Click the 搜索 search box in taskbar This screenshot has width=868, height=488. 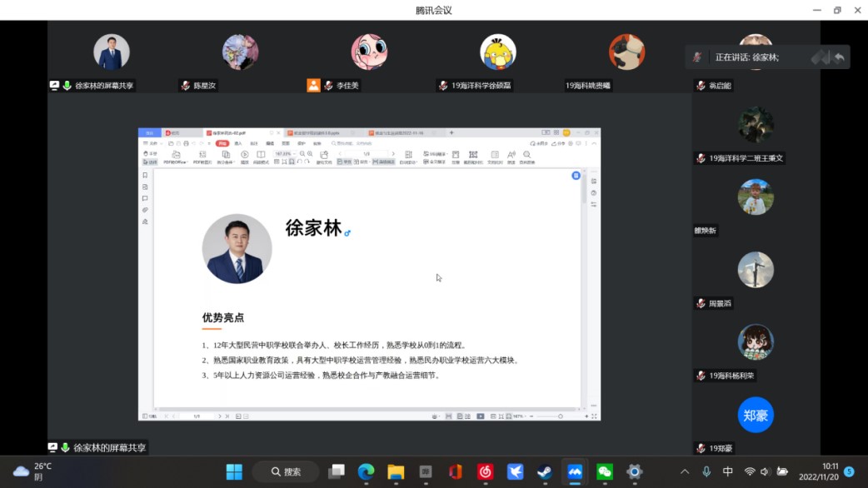[x=286, y=471]
